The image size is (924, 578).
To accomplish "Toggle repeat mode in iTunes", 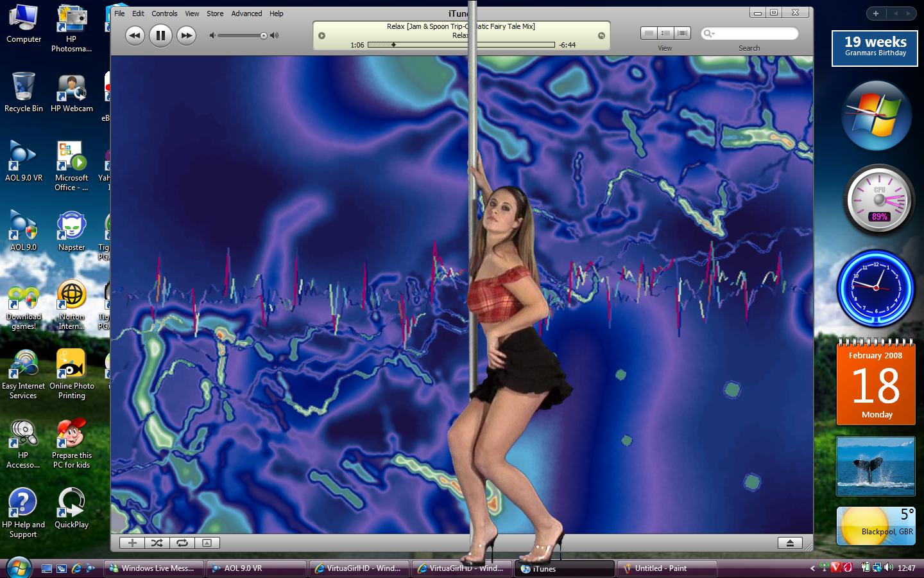I will [182, 543].
